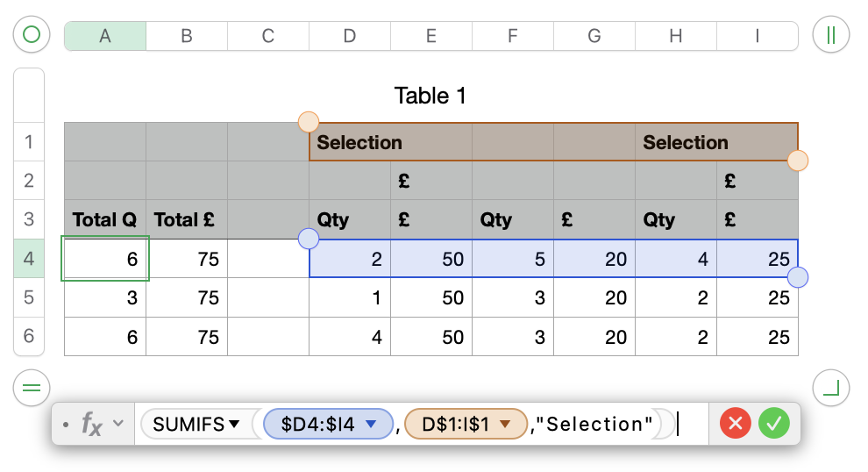Click the add rows handle bottom-left
868x472 pixels.
[x=32, y=387]
